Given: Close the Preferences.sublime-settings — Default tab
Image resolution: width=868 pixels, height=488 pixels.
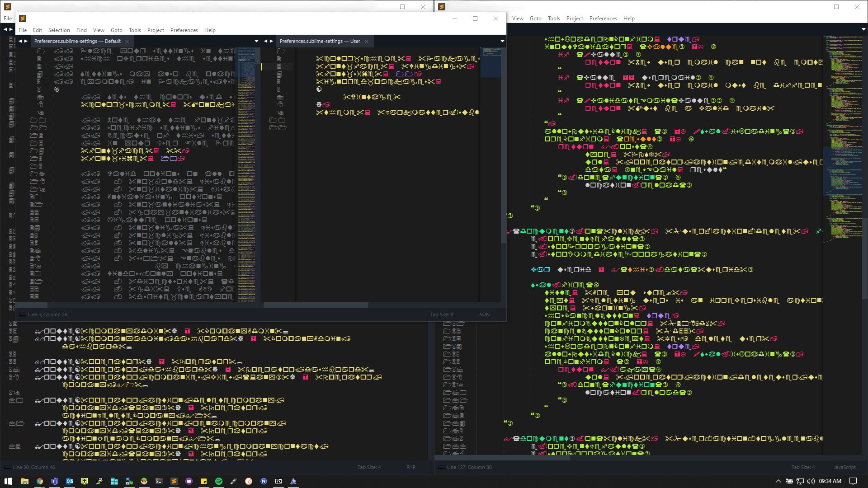Looking at the screenshot, I should pyautogui.click(x=127, y=42).
